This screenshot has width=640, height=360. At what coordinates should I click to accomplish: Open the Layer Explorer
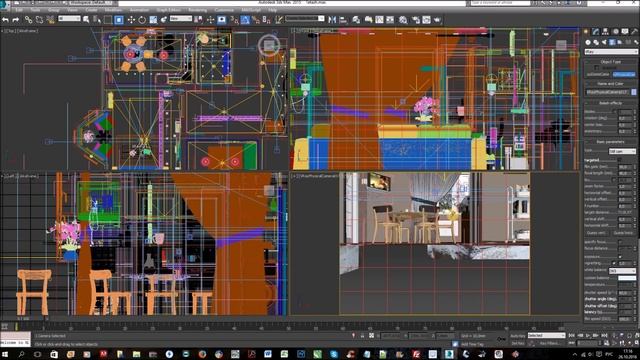pos(356,19)
